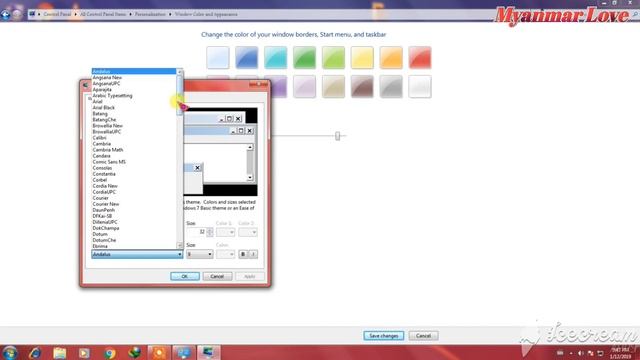Open the Color 2 dropdown
The height and width of the screenshot is (360, 640).
(248, 232)
